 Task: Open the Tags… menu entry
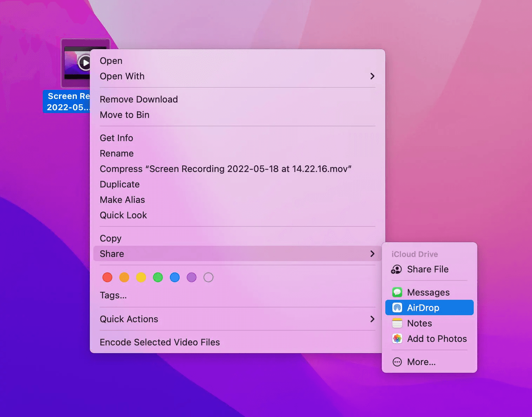tap(238, 295)
